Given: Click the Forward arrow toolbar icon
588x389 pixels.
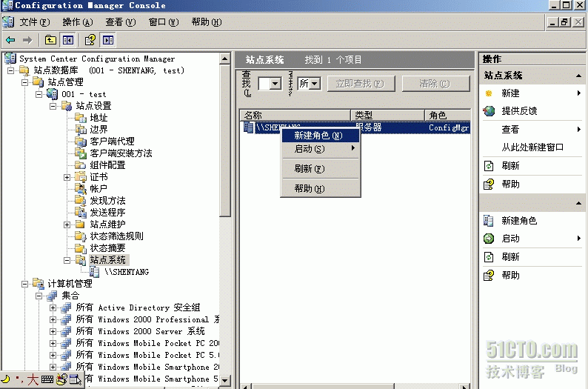Looking at the screenshot, I should (x=27, y=40).
